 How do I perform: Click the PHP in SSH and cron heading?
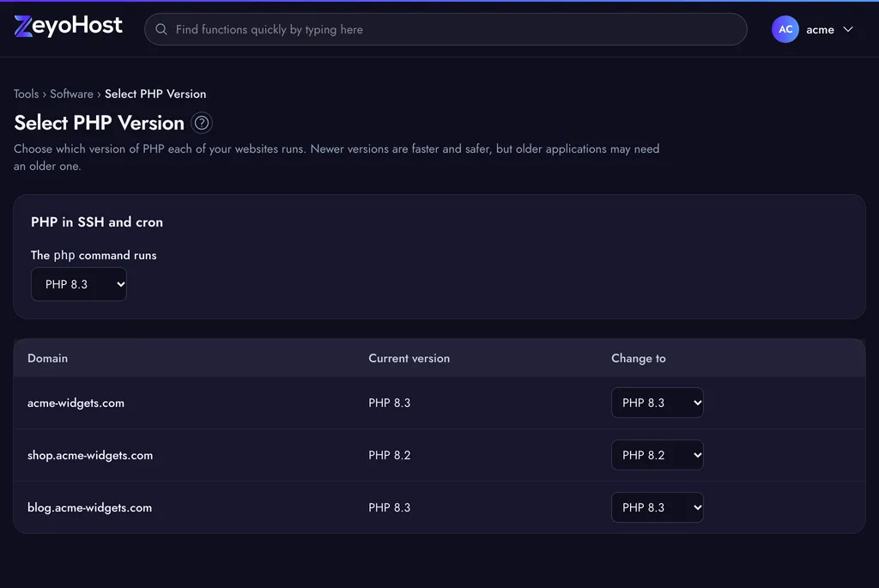point(97,222)
